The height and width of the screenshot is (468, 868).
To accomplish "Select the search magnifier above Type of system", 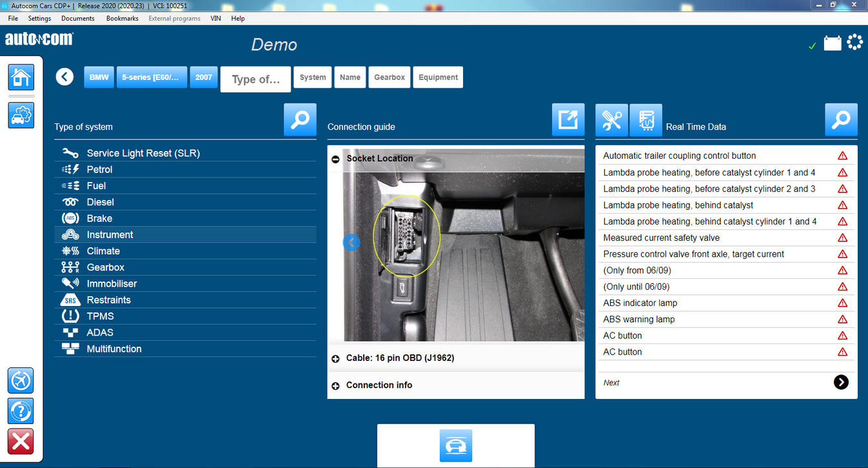I will [x=299, y=119].
